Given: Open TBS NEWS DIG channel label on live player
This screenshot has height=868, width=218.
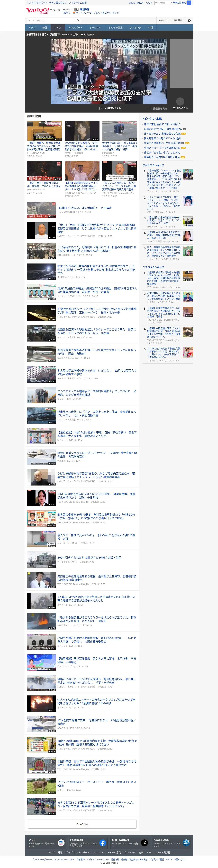Looking at the screenshot, I should tap(180, 108).
